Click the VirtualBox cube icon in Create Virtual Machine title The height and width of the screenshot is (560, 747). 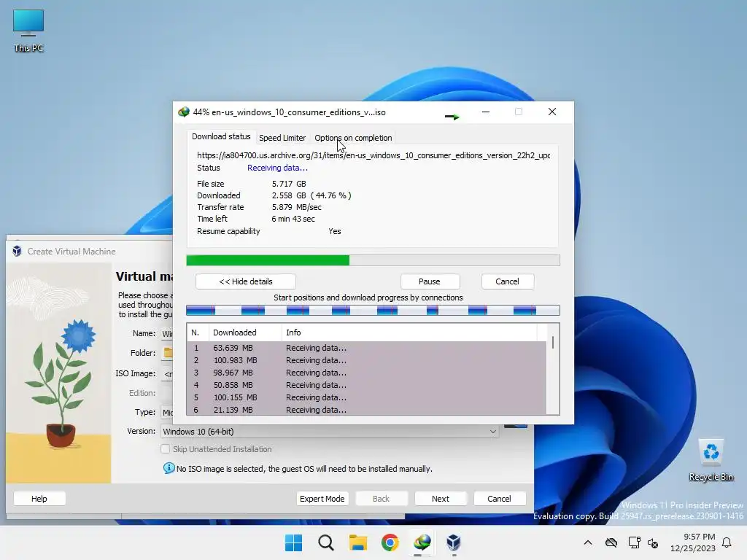(18, 251)
